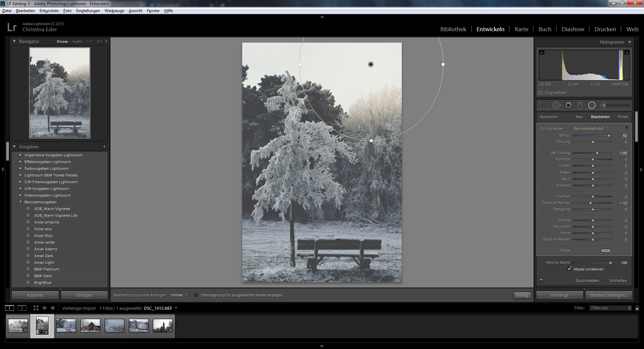This screenshot has height=349, width=644.
Task: Select the radial filter tool
Action: point(592,105)
